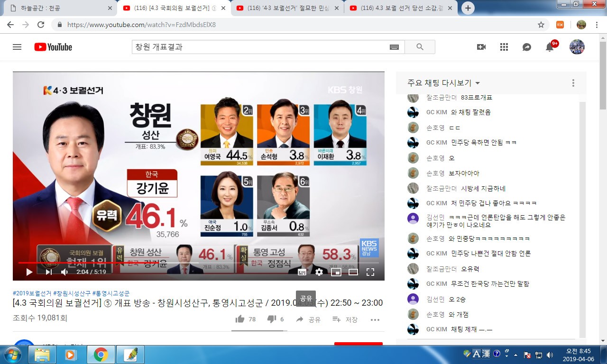This screenshot has width=607, height=364.
Task: Toggle subtitles/captions in the player
Action: coord(302,272)
